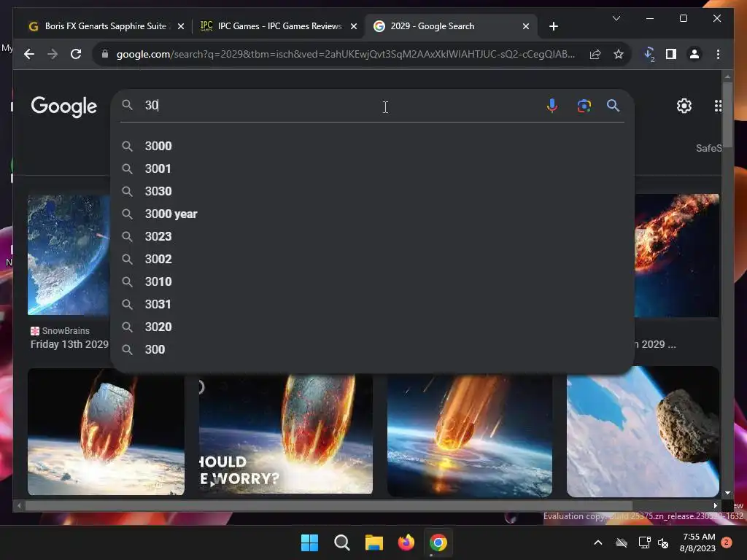Choose the 3001 suggestion
The height and width of the screenshot is (560, 747).
coord(371,168)
